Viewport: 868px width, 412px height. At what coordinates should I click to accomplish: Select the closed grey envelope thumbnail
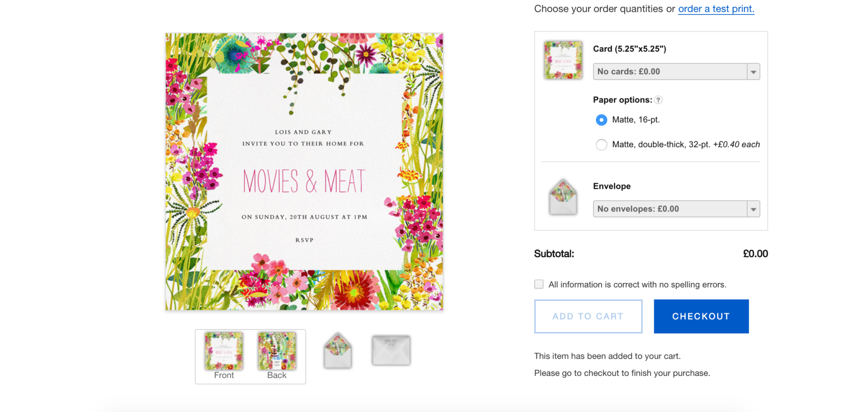tap(391, 350)
